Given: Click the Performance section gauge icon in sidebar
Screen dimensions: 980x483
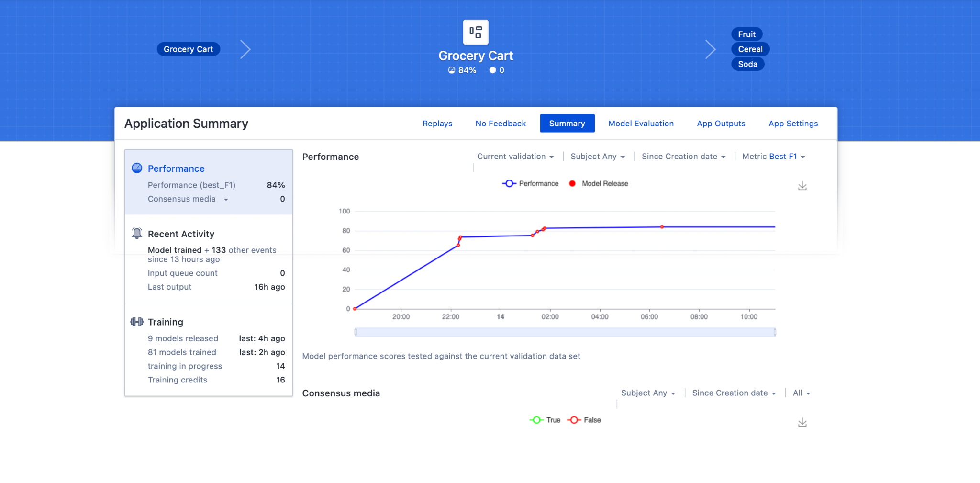Looking at the screenshot, I should [x=137, y=168].
